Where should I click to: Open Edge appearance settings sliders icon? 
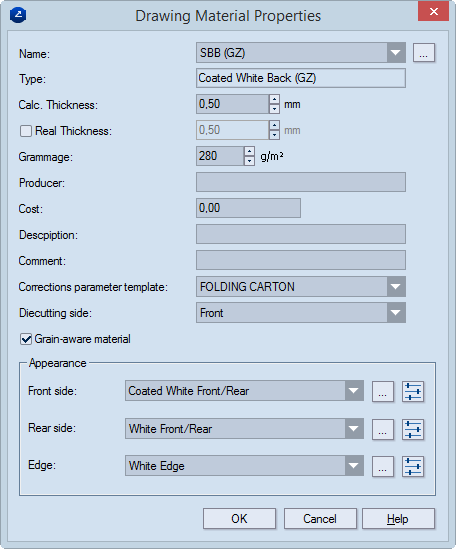click(413, 466)
